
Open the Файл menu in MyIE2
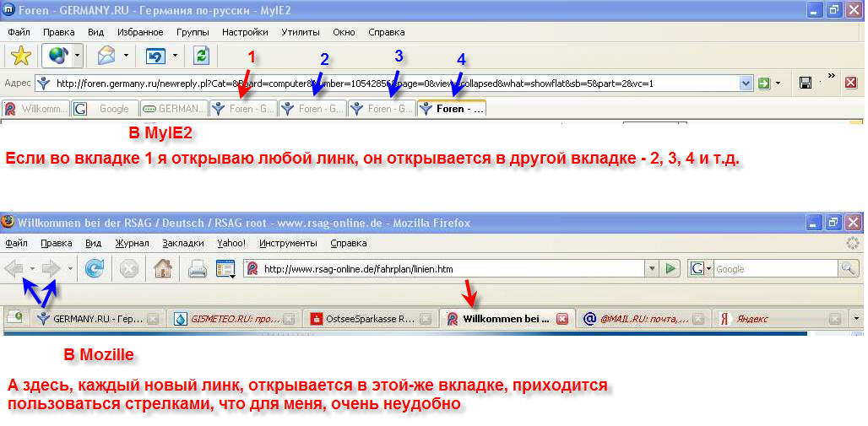(x=19, y=32)
